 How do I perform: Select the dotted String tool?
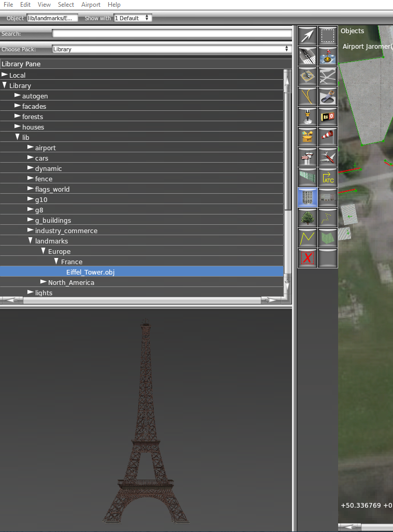(x=328, y=217)
